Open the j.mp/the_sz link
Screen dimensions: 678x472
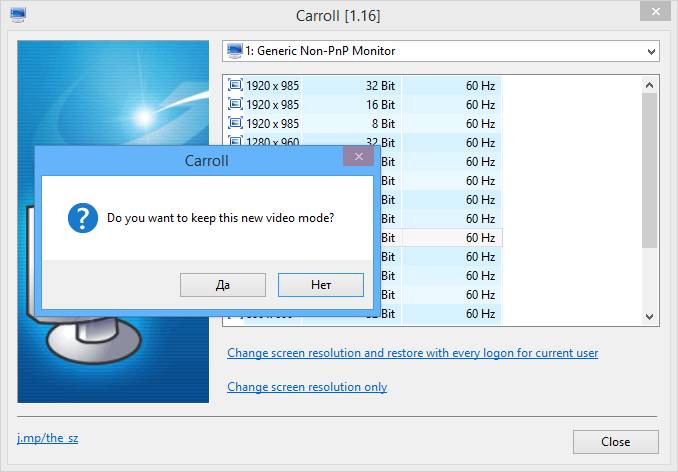(48, 438)
